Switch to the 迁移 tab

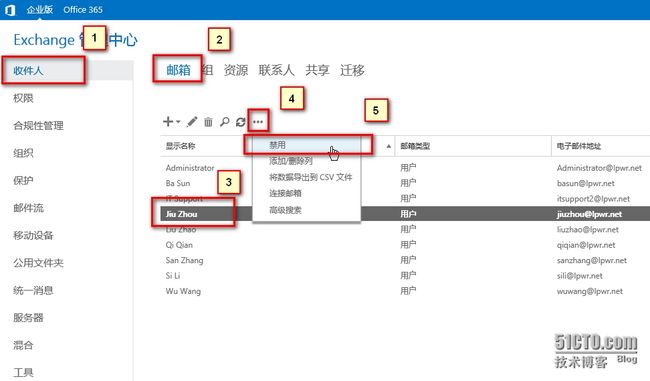tap(352, 70)
